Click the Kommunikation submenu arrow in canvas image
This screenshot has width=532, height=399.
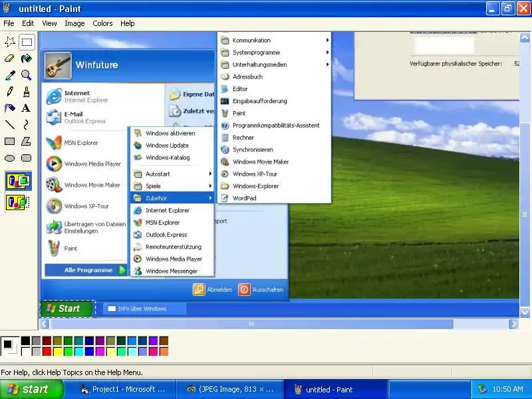pyautogui.click(x=327, y=40)
